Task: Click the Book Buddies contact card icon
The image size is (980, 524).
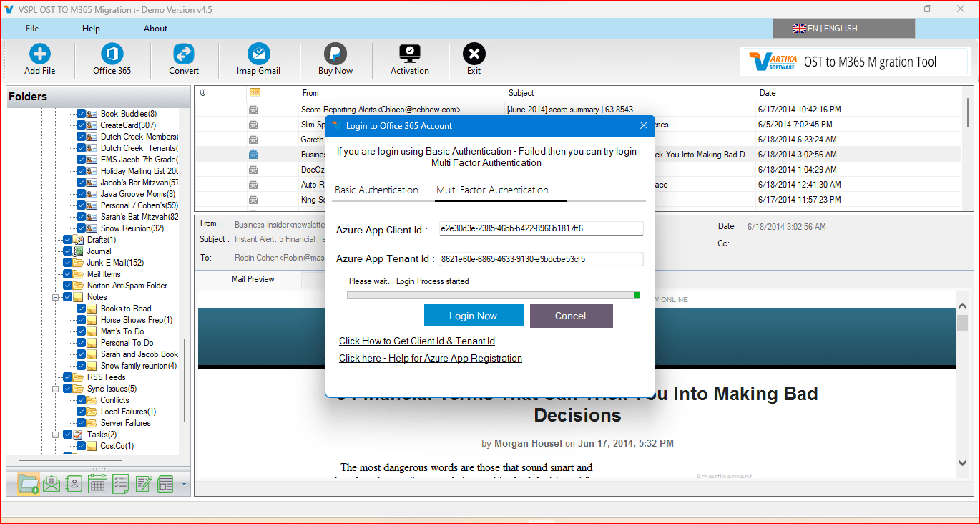Action: coord(92,114)
